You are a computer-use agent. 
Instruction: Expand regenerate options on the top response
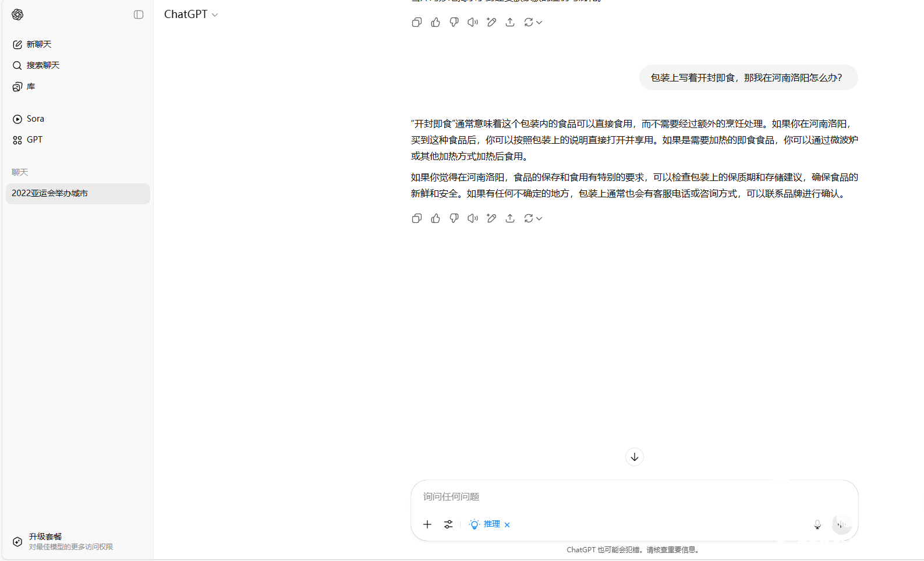[533, 22]
